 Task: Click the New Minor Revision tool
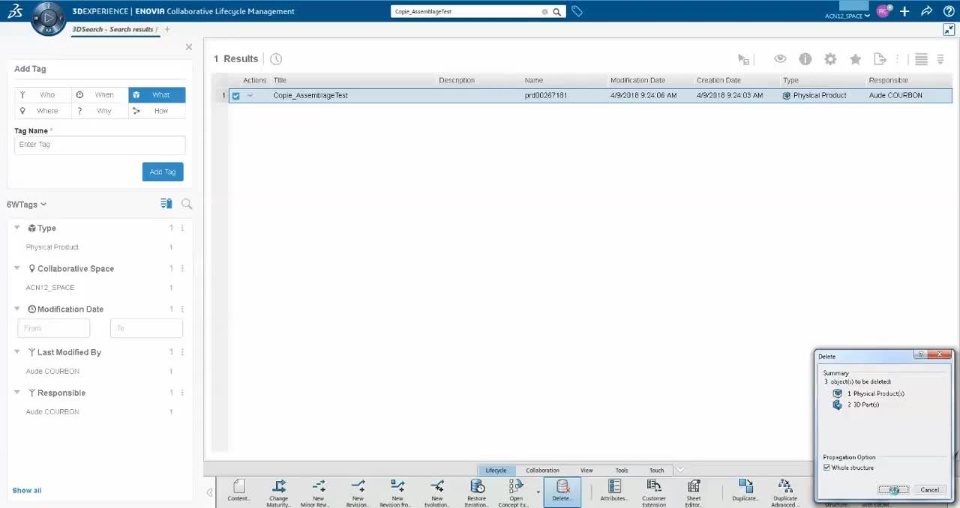pyautogui.click(x=318, y=493)
